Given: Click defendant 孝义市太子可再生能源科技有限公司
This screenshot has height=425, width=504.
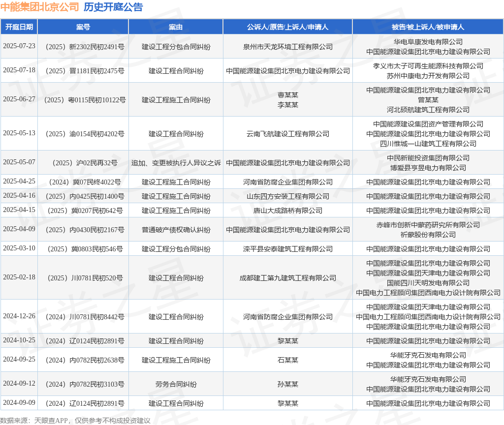Looking at the screenshot, I should click(428, 66).
